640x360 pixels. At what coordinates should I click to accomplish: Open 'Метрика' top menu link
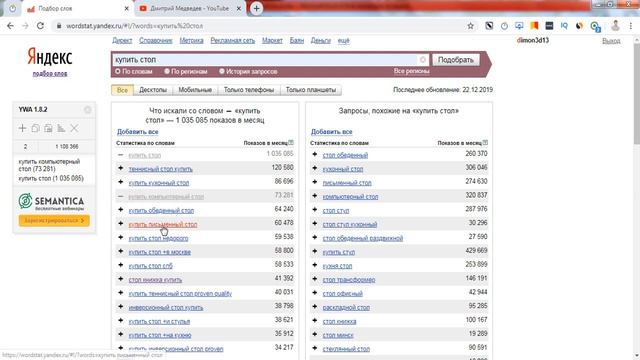(191, 40)
